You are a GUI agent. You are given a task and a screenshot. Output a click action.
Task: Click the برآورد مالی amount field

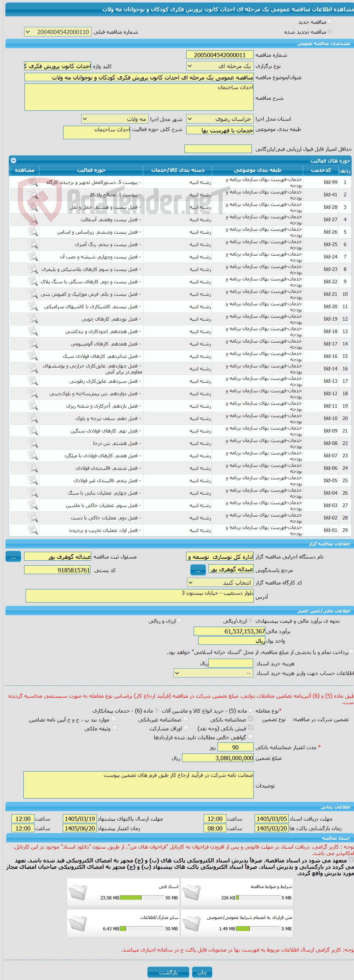pos(229,631)
